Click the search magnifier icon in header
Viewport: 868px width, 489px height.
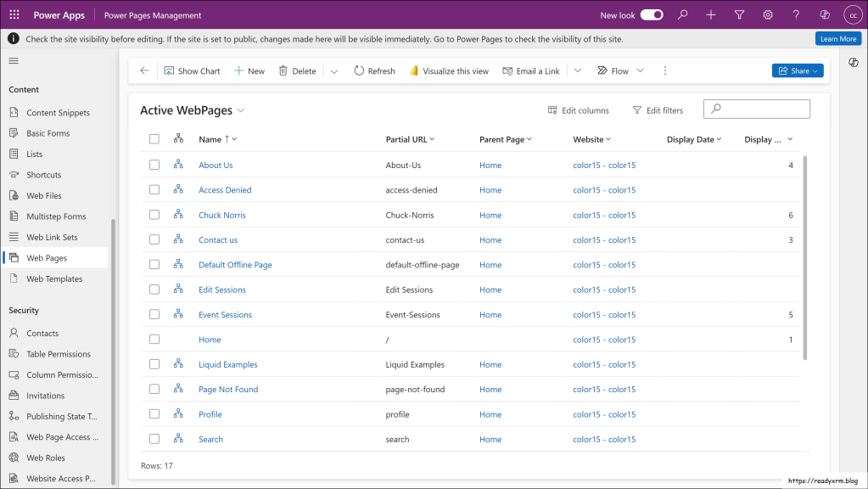click(683, 14)
